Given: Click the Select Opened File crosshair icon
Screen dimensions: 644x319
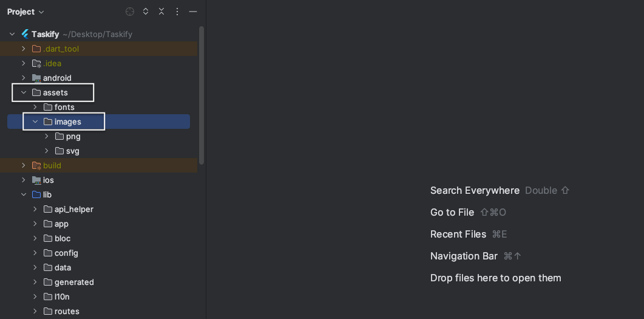Looking at the screenshot, I should [x=130, y=12].
